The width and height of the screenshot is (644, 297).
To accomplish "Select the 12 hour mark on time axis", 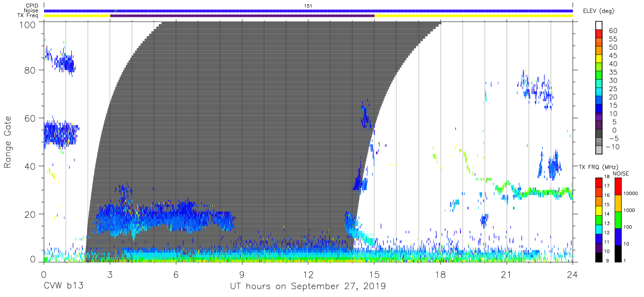I will 308,274.
